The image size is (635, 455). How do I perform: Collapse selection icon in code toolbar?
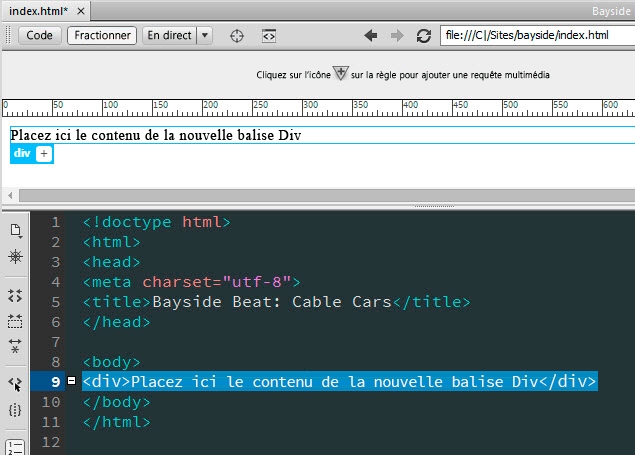click(x=15, y=321)
